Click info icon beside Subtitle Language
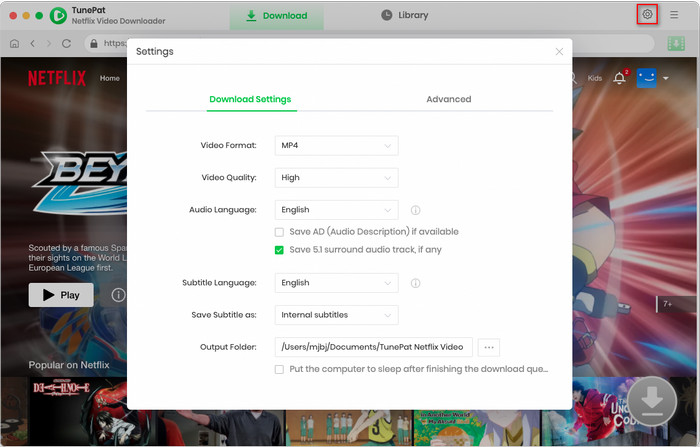This screenshot has height=447, width=700. pyautogui.click(x=415, y=283)
